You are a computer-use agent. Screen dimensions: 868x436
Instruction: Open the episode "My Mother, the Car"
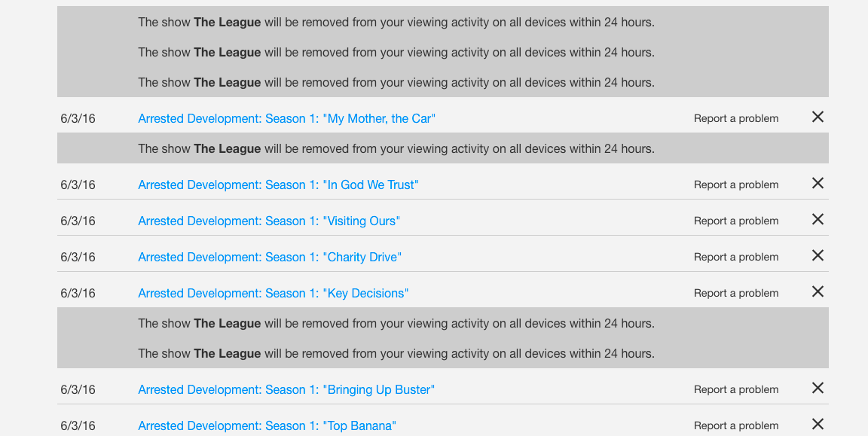coord(286,118)
